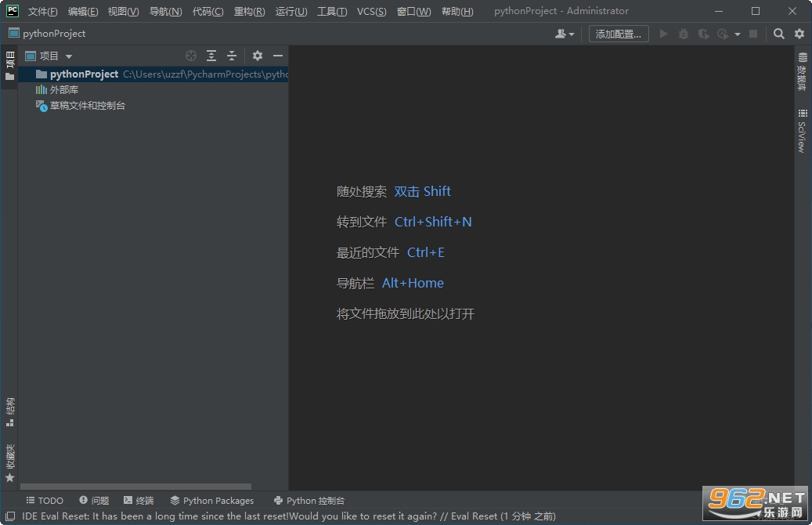Click the IDE Eval Reset status bar message

tap(288, 516)
